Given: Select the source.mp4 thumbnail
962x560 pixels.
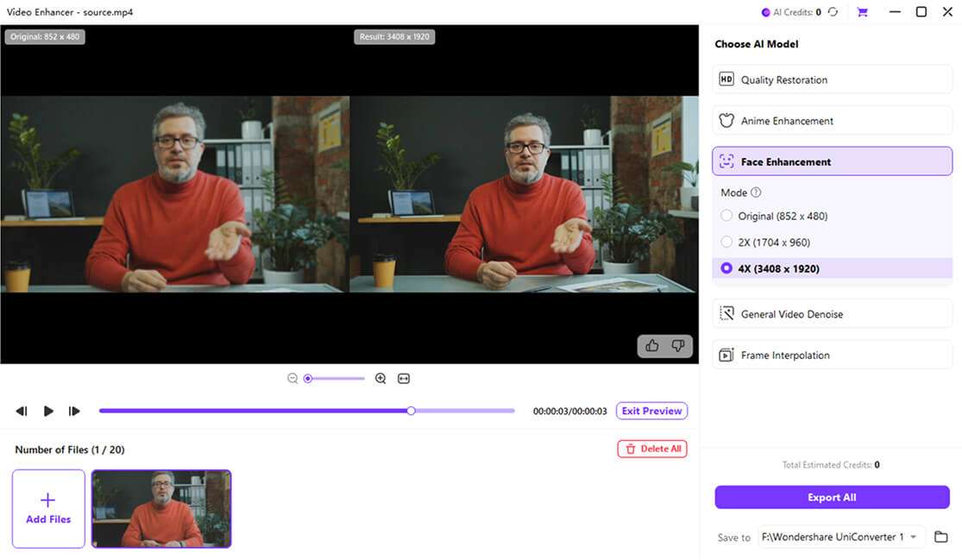Looking at the screenshot, I should [x=161, y=508].
